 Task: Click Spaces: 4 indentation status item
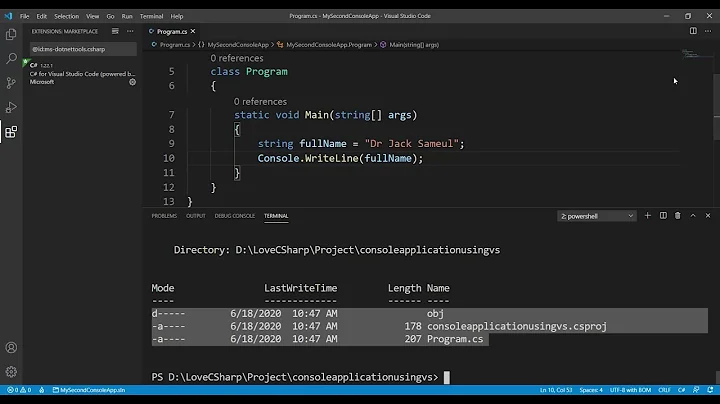coord(591,390)
